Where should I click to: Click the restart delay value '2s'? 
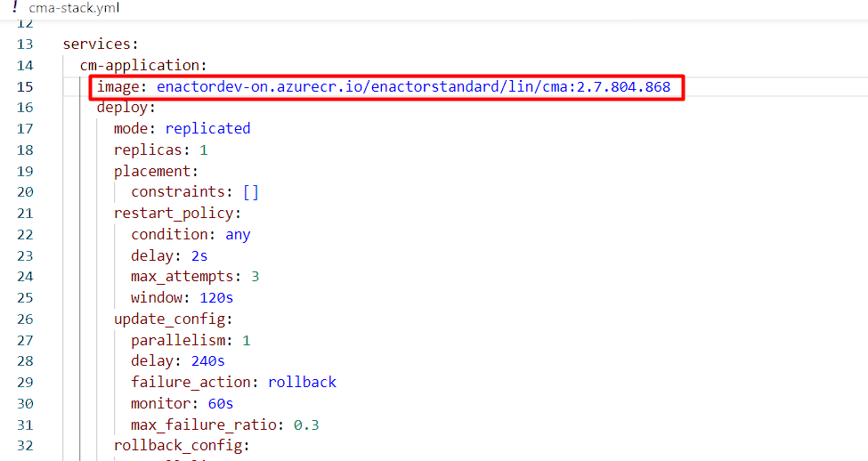point(199,255)
